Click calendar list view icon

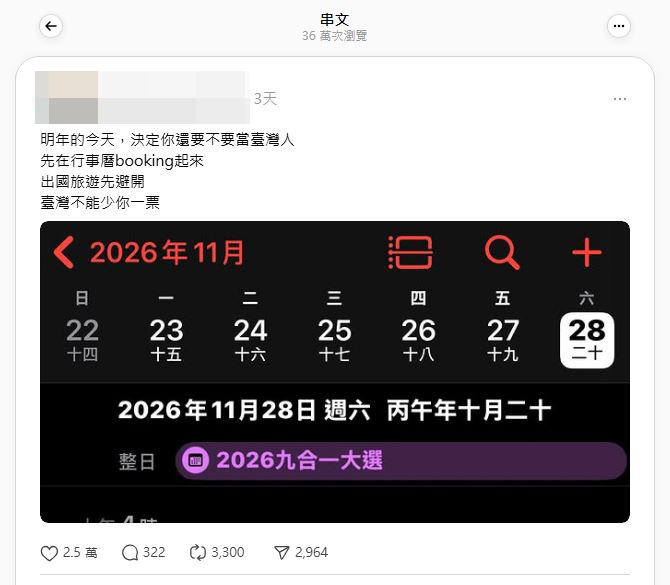[410, 252]
